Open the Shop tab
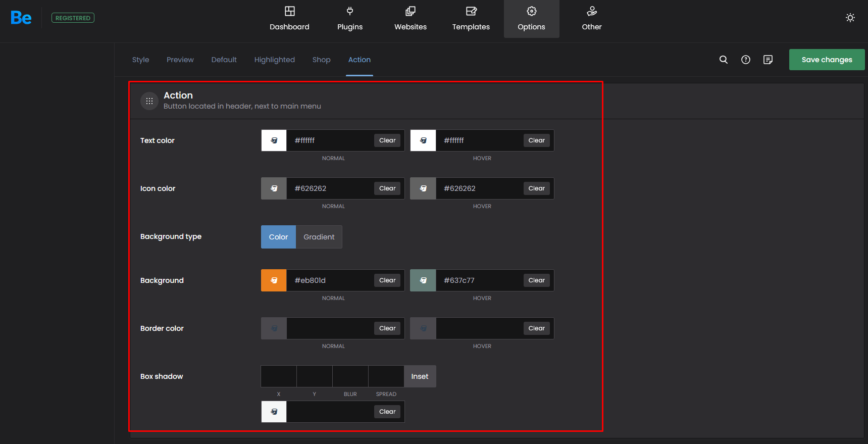 [x=321, y=60]
